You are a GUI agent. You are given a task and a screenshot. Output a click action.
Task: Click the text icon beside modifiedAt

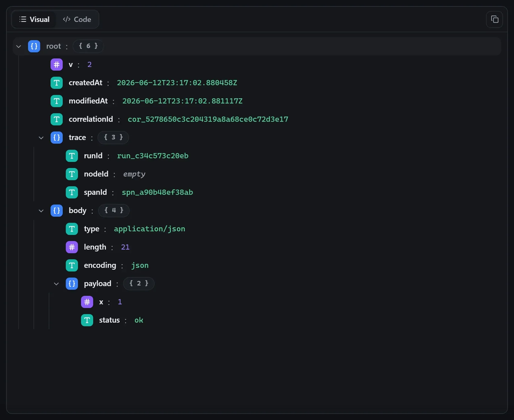[x=57, y=101]
